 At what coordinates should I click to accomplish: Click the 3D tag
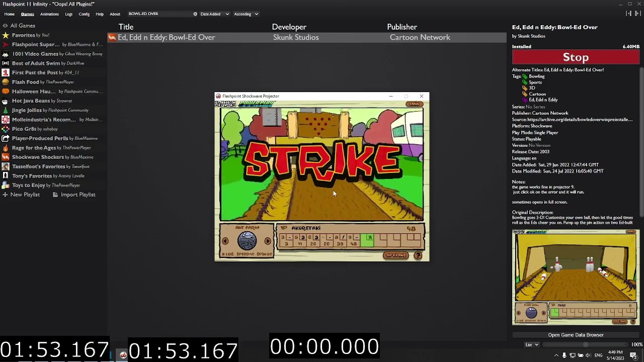532,88
